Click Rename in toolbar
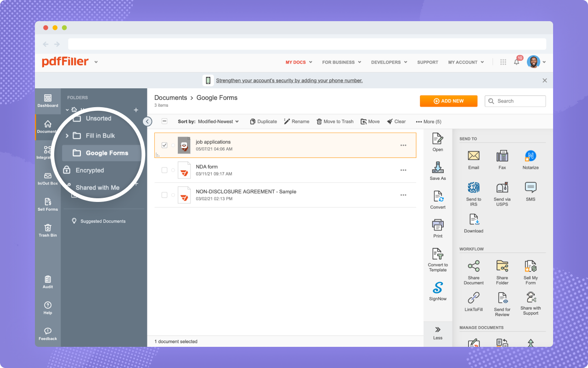This screenshot has height=368, width=588. (x=296, y=121)
